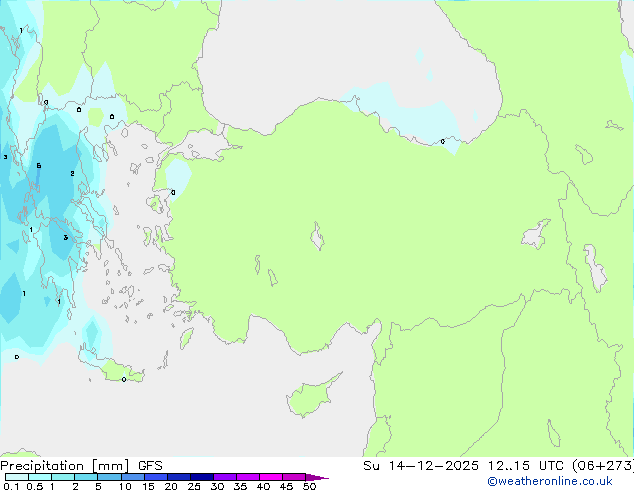634x490 pixels.
Task: Click the '35' legend scale label
Action: pyautogui.click(x=240, y=486)
